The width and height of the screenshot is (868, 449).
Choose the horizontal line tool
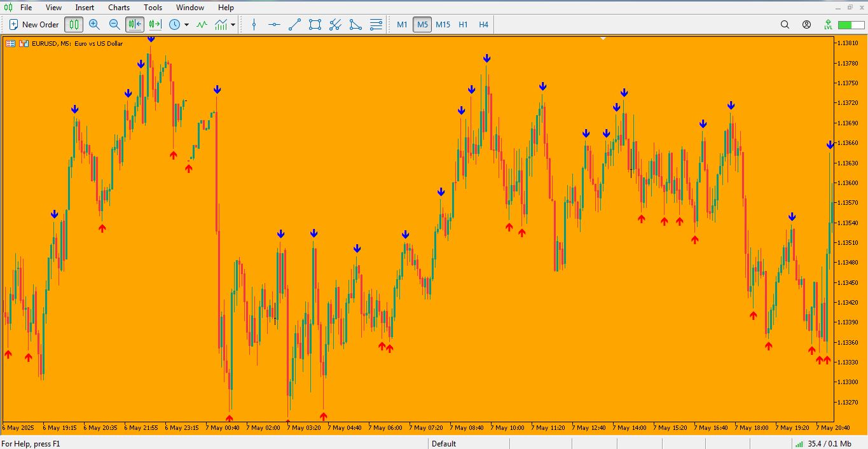tap(274, 25)
